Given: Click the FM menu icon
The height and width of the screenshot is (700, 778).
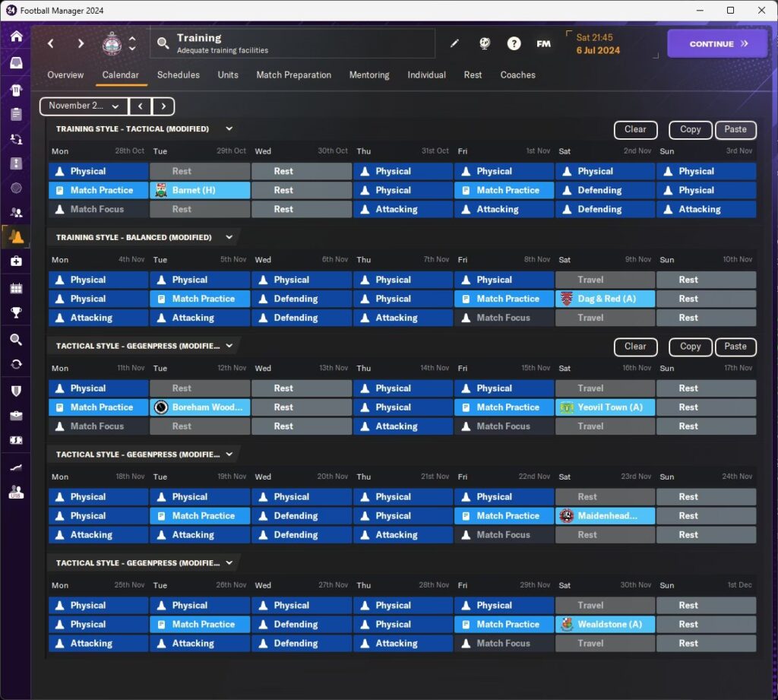Looking at the screenshot, I should (x=543, y=44).
